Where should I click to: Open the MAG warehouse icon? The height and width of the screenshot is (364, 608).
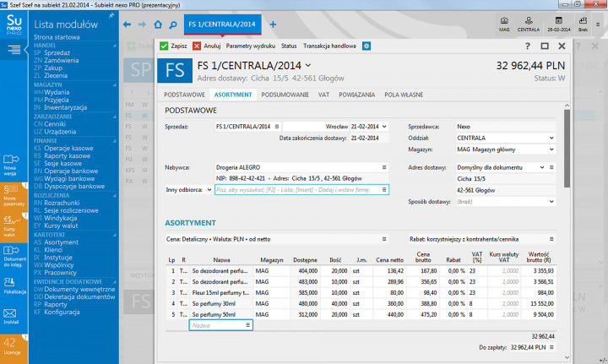503,22
